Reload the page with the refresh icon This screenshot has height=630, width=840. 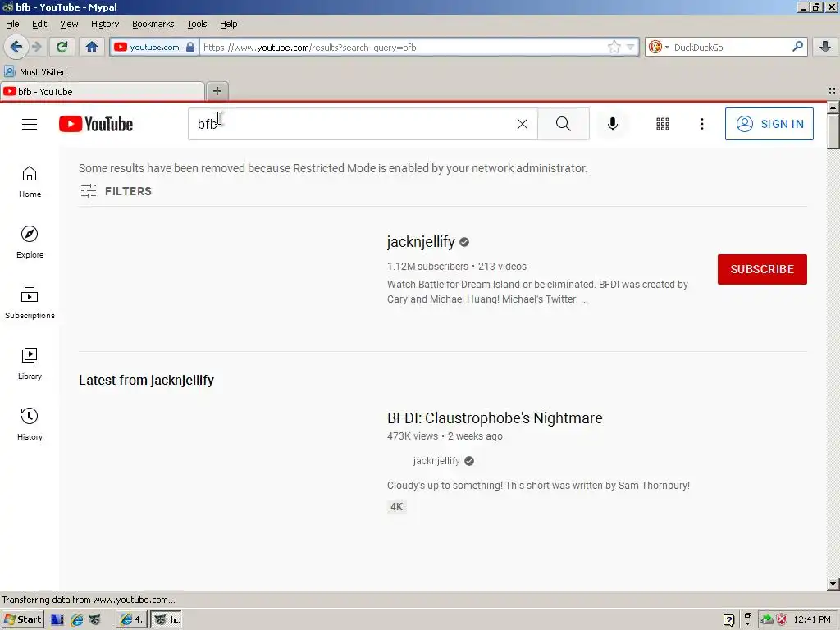point(62,47)
